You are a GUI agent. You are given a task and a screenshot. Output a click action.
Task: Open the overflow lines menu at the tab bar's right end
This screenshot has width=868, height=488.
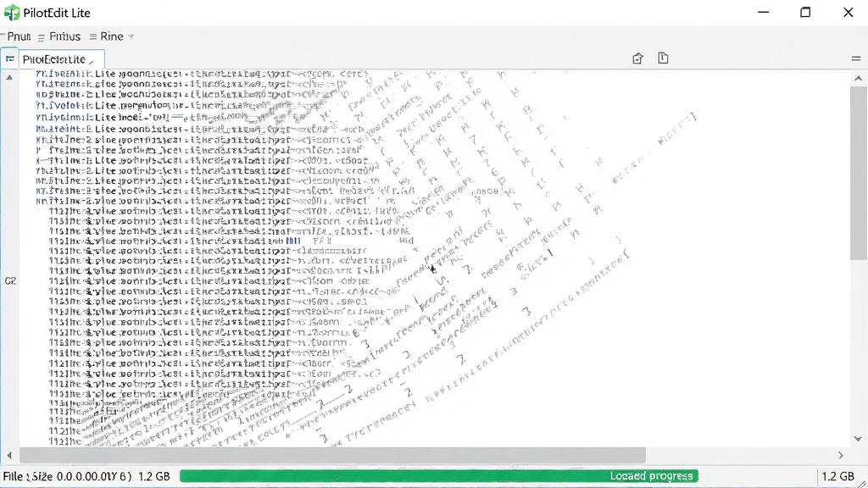point(856,58)
